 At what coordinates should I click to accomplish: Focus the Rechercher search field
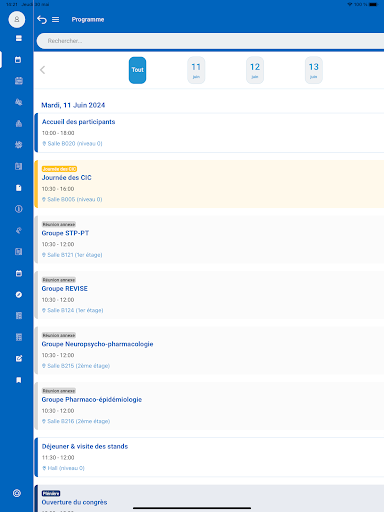(210, 41)
